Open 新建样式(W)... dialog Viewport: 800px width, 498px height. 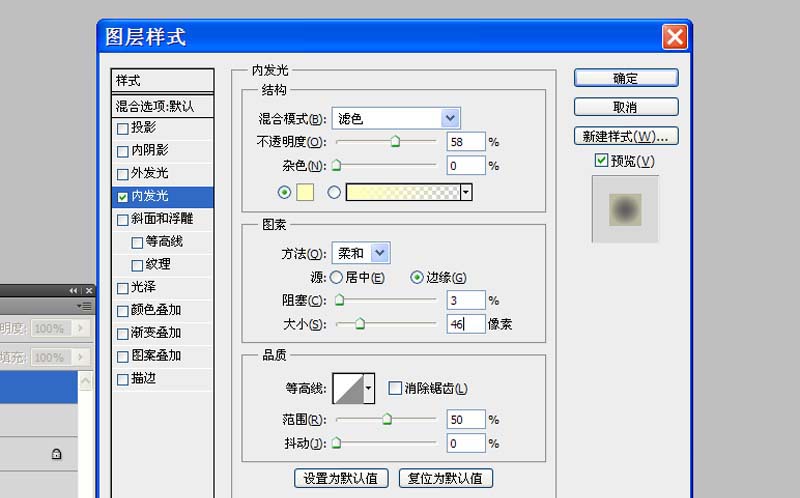pyautogui.click(x=626, y=136)
